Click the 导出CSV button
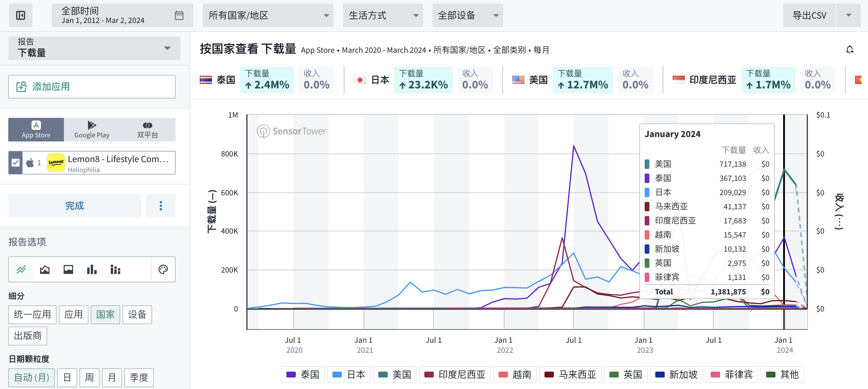This screenshot has width=868, height=389. tap(809, 15)
